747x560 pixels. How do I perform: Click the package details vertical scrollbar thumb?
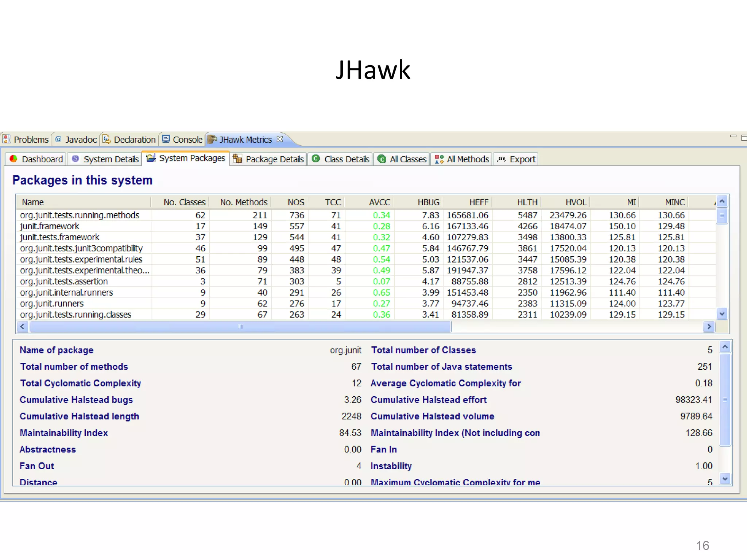pos(725,400)
